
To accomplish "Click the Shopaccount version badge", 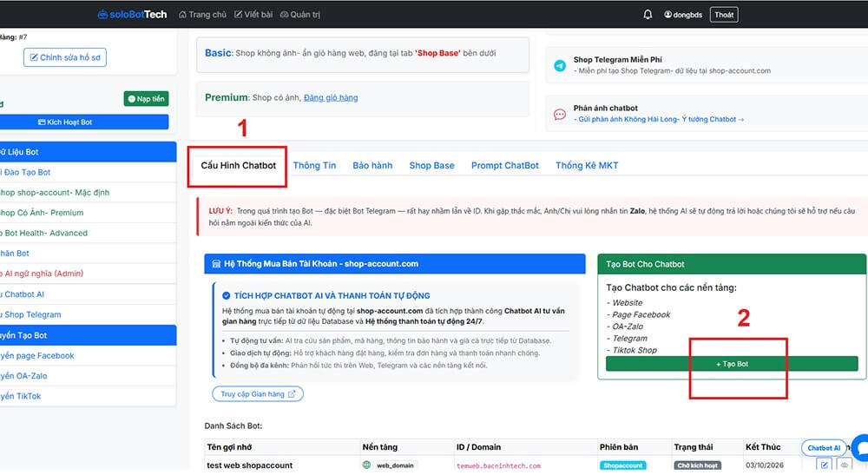I will tap(622, 465).
